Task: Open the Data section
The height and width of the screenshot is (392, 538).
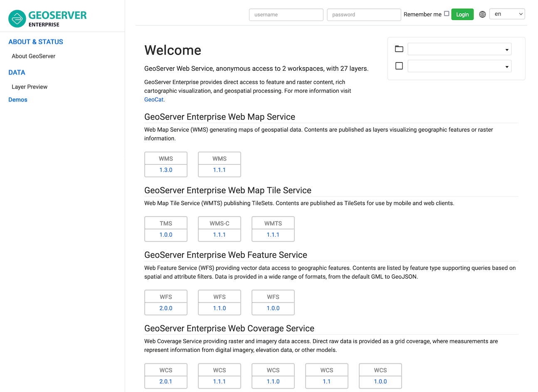Action: pyautogui.click(x=17, y=72)
